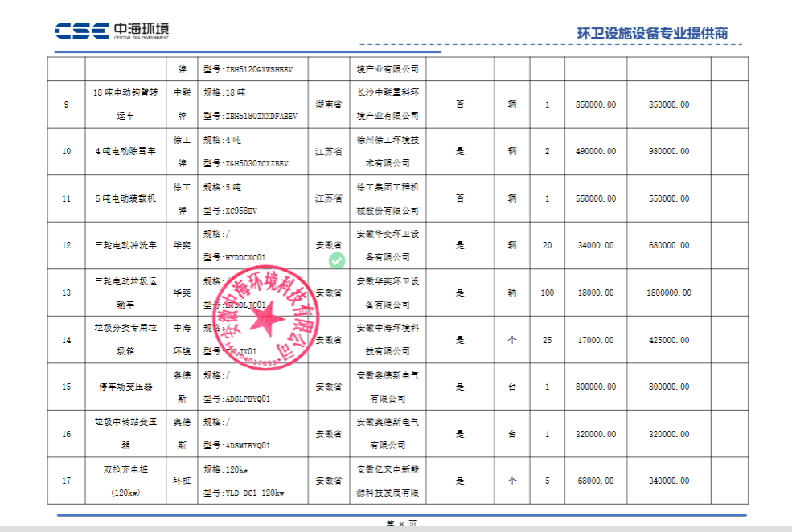Click the unit price 68000.00
This screenshot has height=532, width=792.
(596, 481)
